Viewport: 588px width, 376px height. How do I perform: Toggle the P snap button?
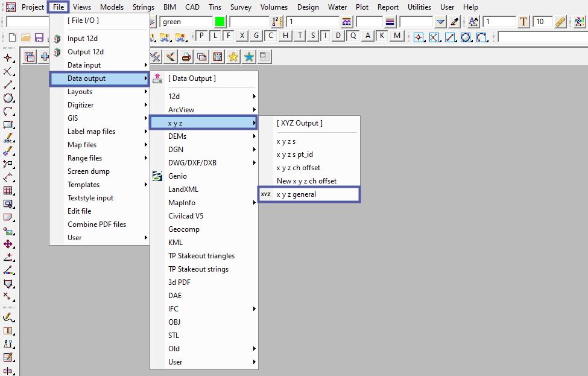pyautogui.click(x=201, y=36)
